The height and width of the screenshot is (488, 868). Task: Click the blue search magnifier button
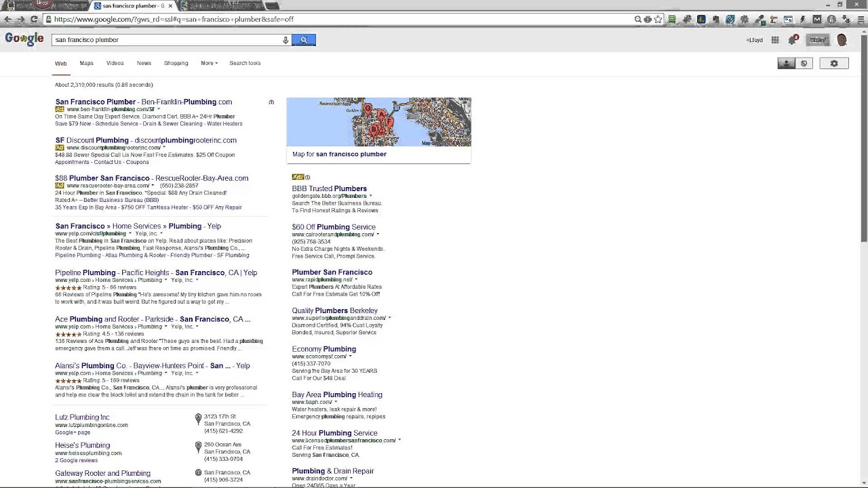click(304, 40)
